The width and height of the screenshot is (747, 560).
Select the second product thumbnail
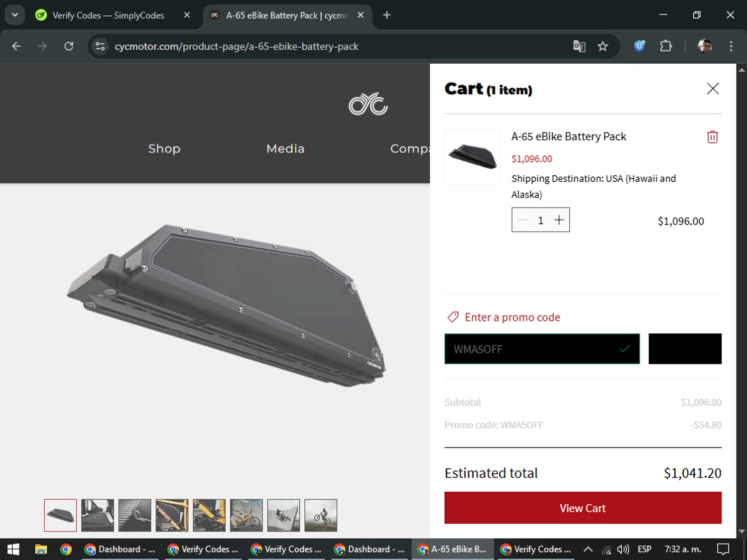pos(98,515)
